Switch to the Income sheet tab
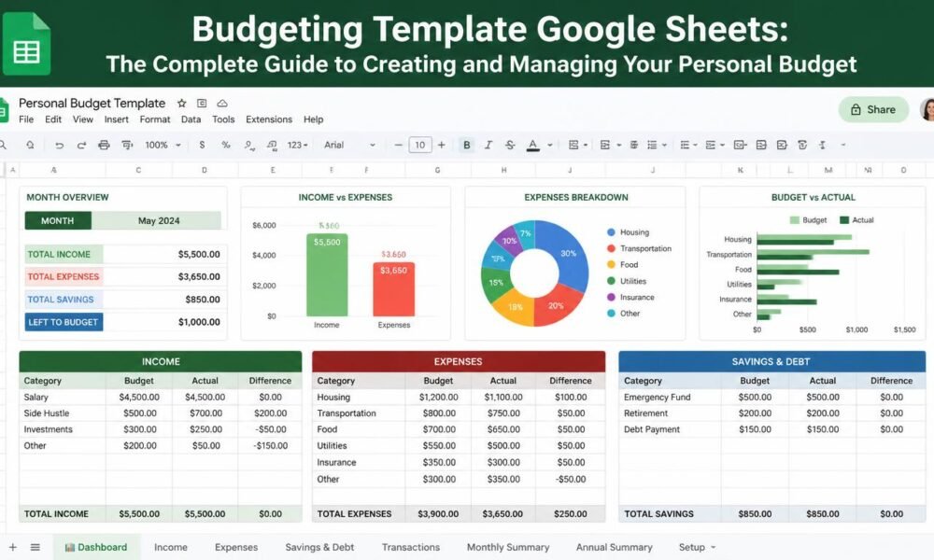 point(170,547)
